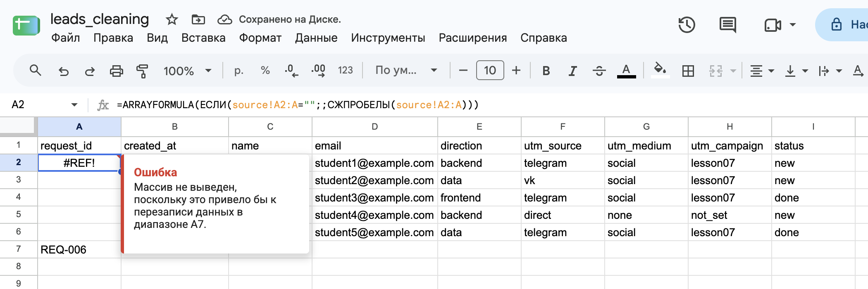Select cell A7 containing REQ-006
Viewport: 868px width, 289px height.
[79, 250]
